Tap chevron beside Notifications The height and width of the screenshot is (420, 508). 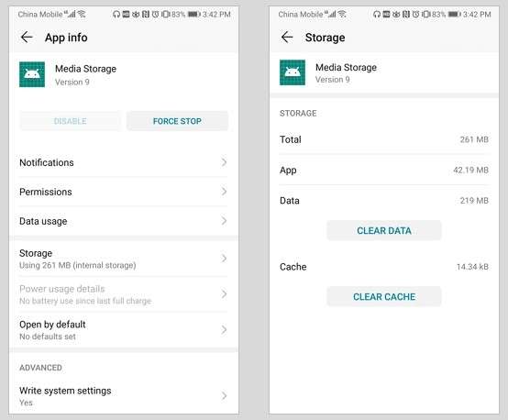point(224,162)
